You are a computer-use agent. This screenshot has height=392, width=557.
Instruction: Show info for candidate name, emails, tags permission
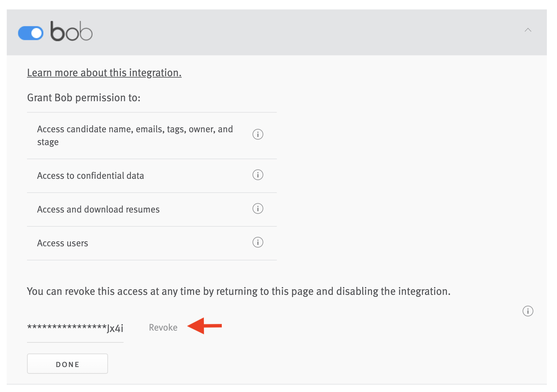pos(258,134)
